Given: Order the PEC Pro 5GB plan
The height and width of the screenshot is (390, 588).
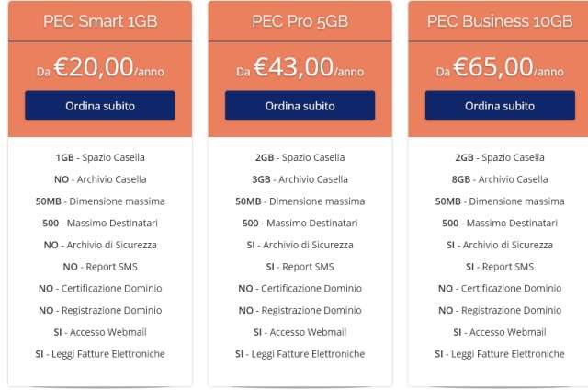Looking at the screenshot, I should pos(300,106).
